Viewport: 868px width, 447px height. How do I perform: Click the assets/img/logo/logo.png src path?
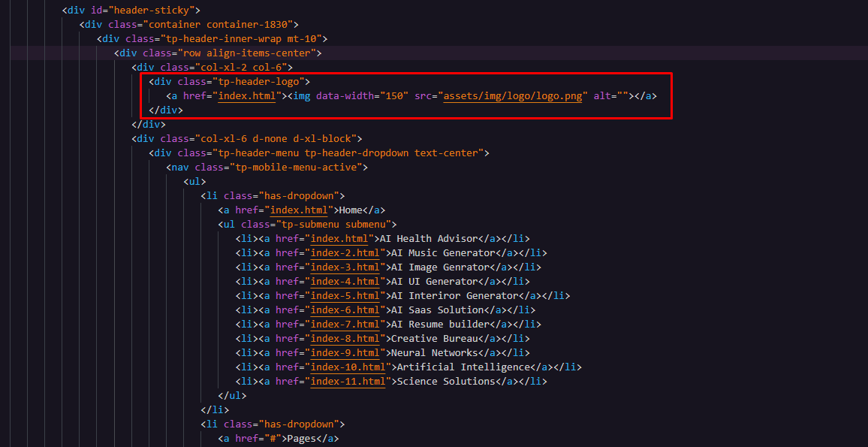click(x=513, y=96)
